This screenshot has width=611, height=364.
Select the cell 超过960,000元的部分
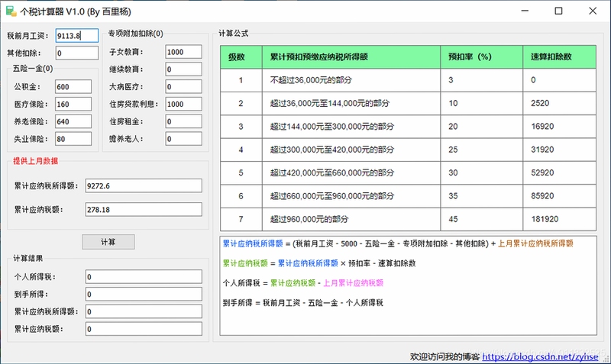click(x=351, y=219)
